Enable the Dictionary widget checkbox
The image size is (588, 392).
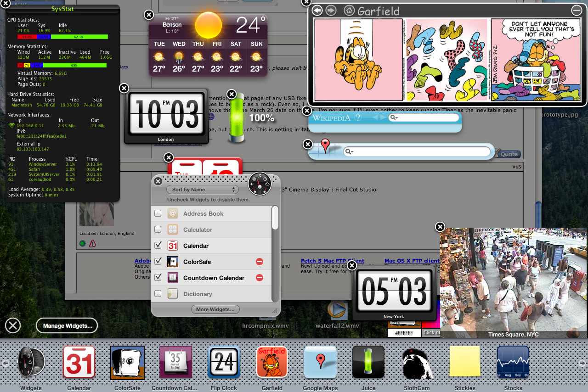[x=158, y=294]
